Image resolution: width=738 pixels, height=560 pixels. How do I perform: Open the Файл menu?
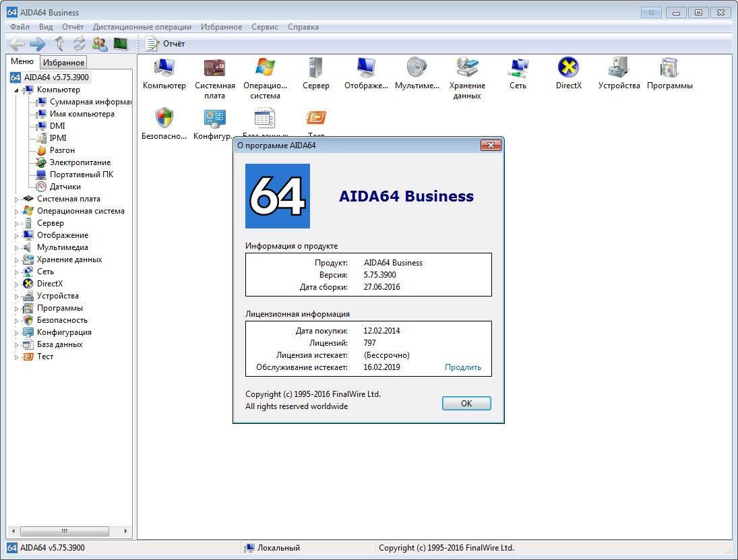point(20,27)
